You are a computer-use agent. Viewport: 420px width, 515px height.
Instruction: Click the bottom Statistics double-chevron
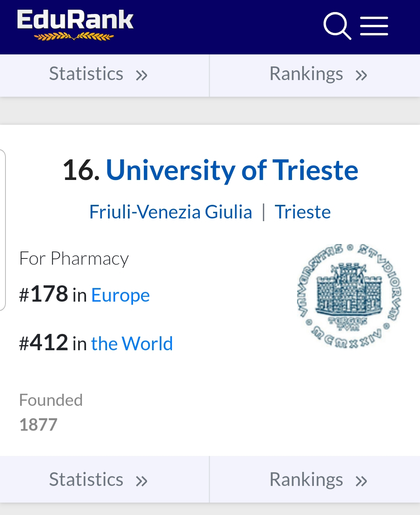click(x=142, y=481)
